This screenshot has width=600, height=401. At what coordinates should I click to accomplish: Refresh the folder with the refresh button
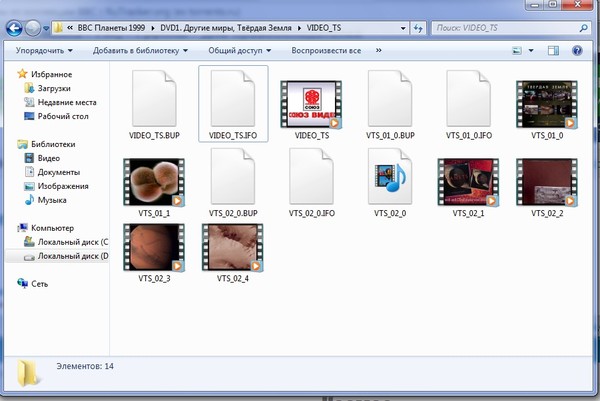[x=418, y=28]
